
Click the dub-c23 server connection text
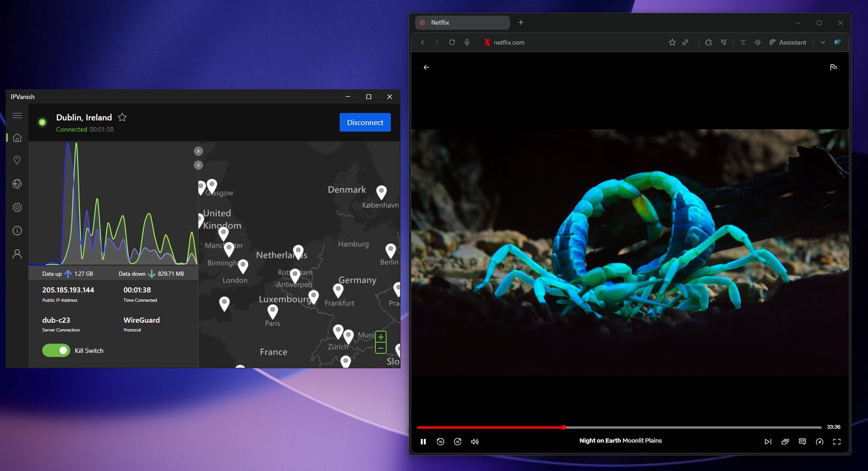(x=56, y=320)
